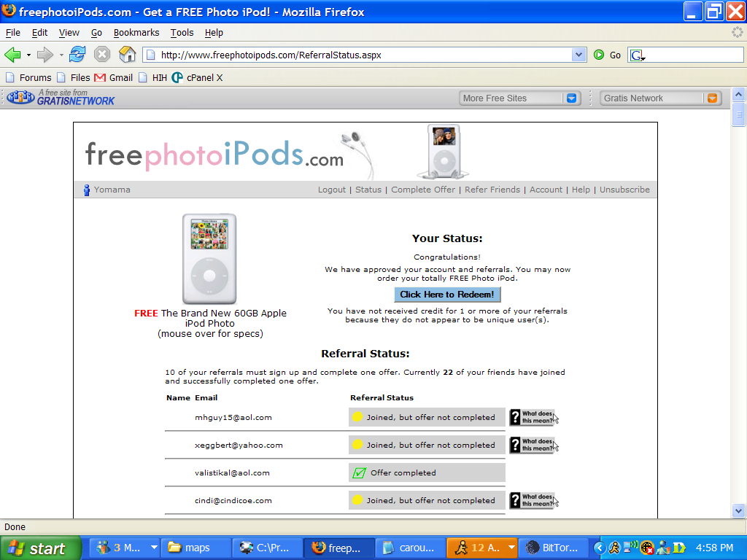Open the site Help link

pyautogui.click(x=581, y=190)
